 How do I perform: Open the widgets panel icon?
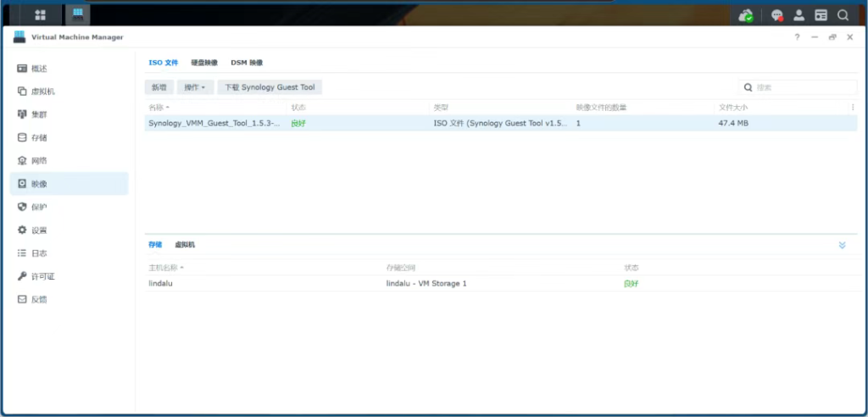(821, 15)
